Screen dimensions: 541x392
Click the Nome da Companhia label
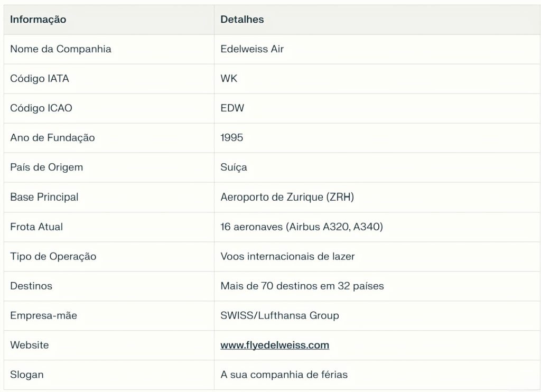coord(60,49)
